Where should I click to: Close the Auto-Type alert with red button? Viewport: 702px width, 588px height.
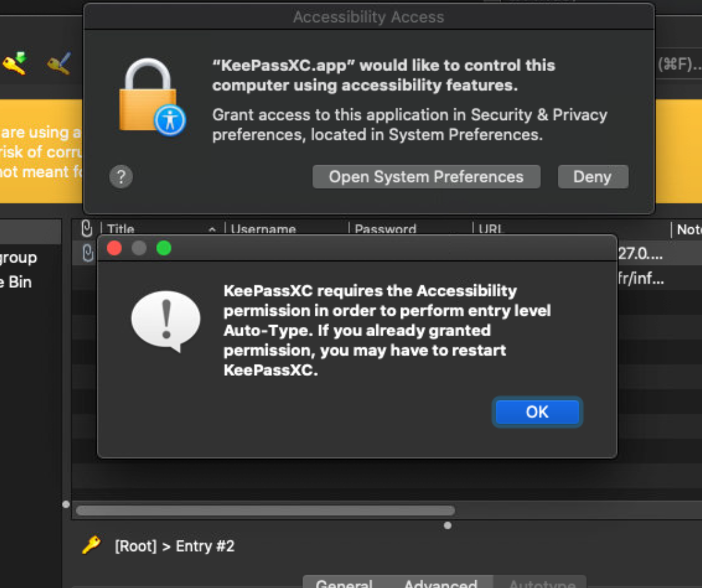(x=114, y=248)
